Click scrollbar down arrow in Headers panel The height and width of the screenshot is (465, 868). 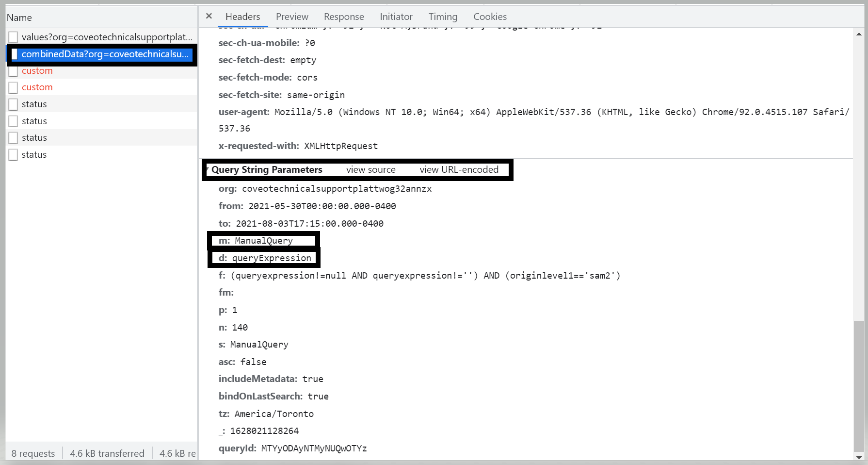tap(859, 457)
